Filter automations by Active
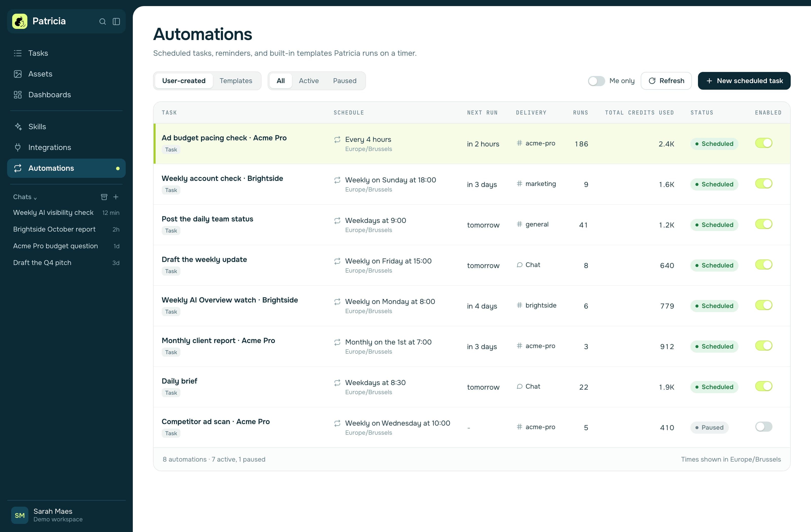Image resolution: width=811 pixels, height=532 pixels. (309, 81)
